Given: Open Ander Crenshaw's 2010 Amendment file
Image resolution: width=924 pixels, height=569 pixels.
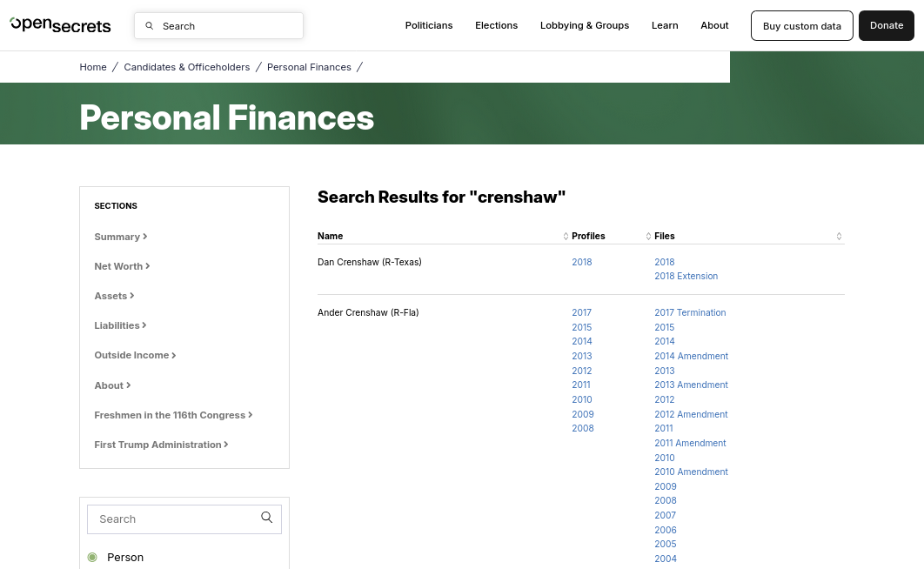Looking at the screenshot, I should coord(691,472).
